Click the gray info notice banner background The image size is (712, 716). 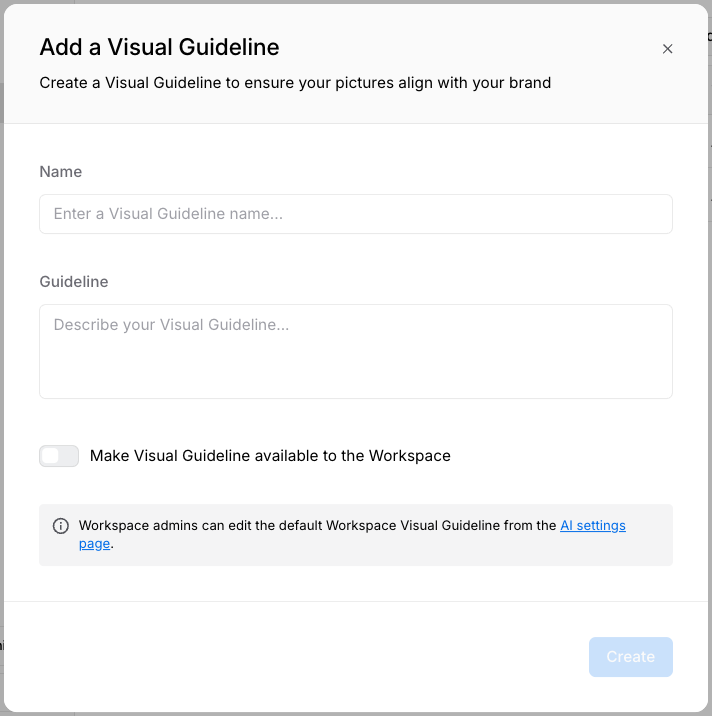pyautogui.click(x=400, y=551)
